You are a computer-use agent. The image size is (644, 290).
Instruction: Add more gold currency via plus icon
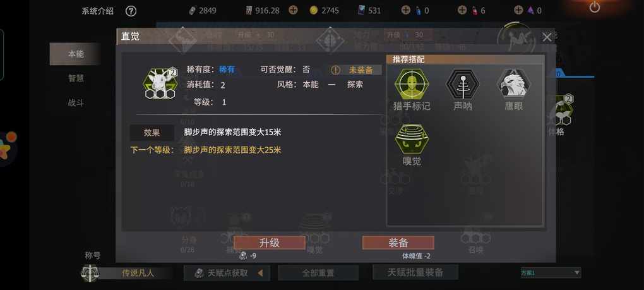coord(293,10)
